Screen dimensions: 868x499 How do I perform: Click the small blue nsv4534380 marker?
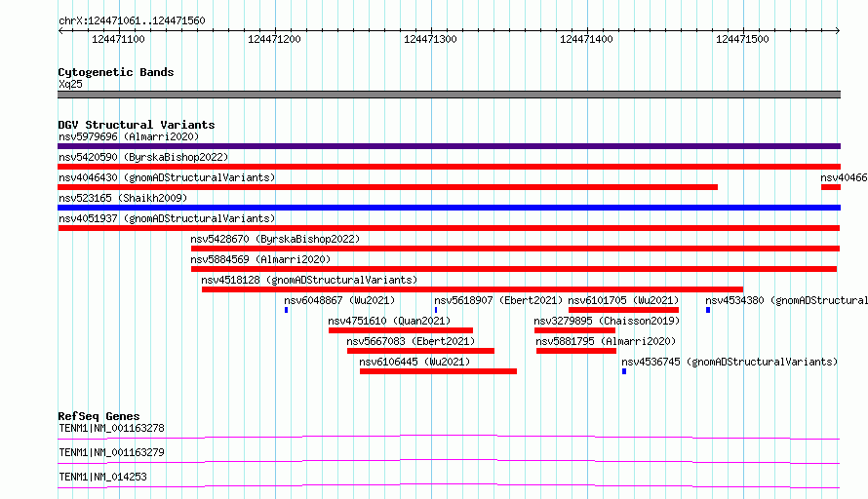coord(708,310)
